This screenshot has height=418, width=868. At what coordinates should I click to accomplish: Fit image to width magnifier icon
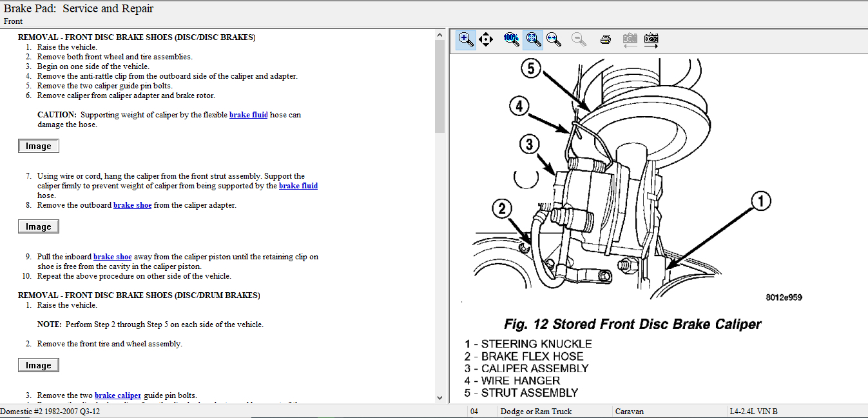(554, 39)
